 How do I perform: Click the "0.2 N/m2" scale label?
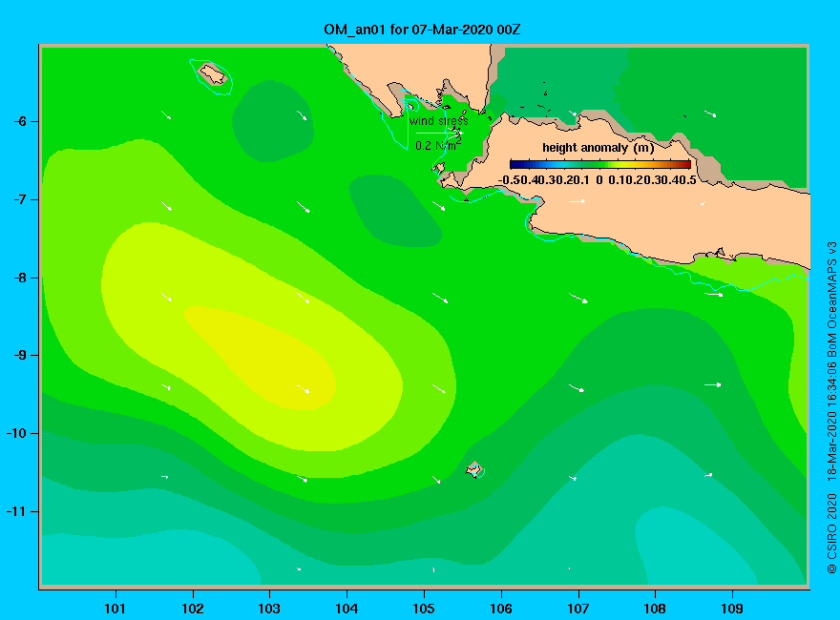438,145
